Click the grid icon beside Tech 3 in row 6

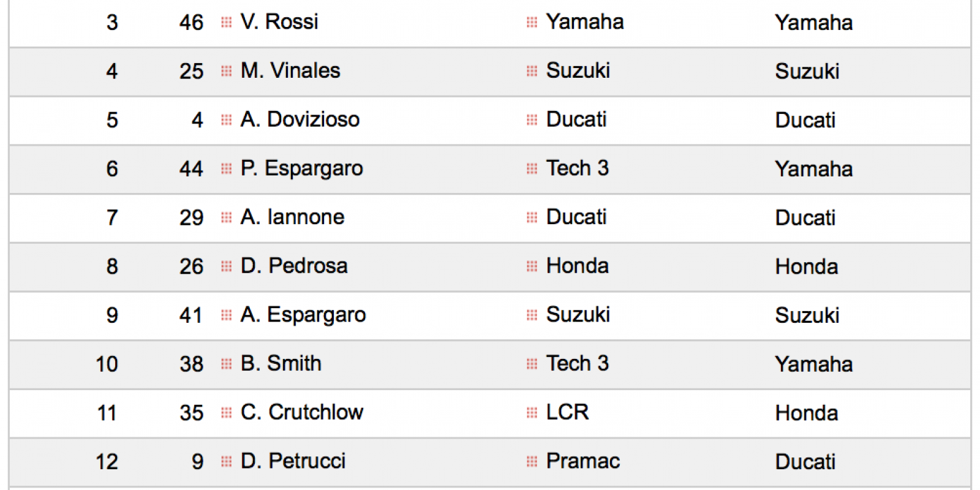pos(532,168)
